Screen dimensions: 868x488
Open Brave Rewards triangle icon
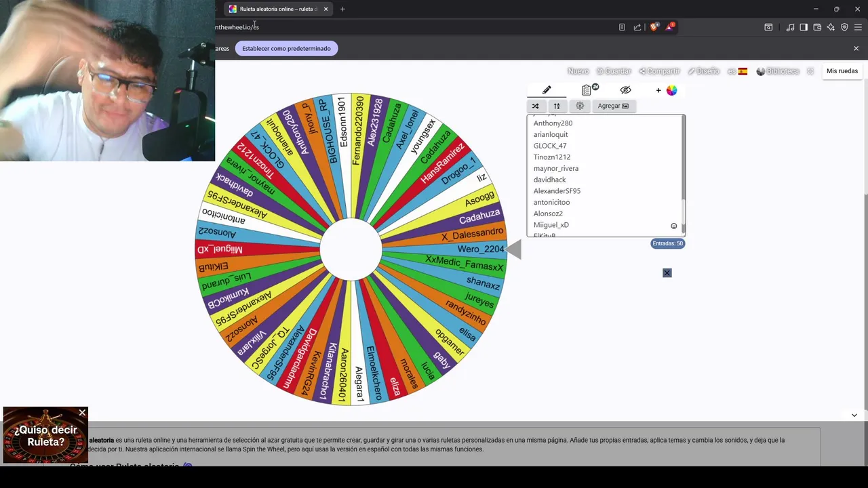coord(670,27)
